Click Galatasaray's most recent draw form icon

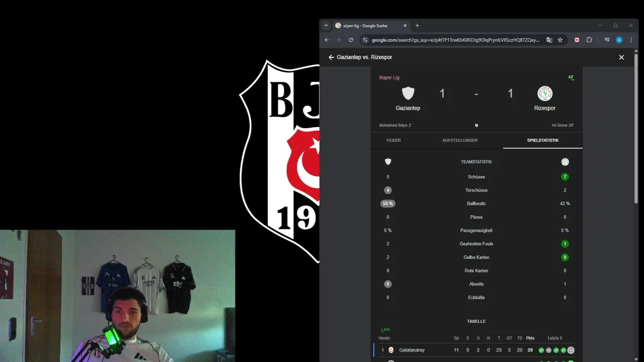coord(571,350)
